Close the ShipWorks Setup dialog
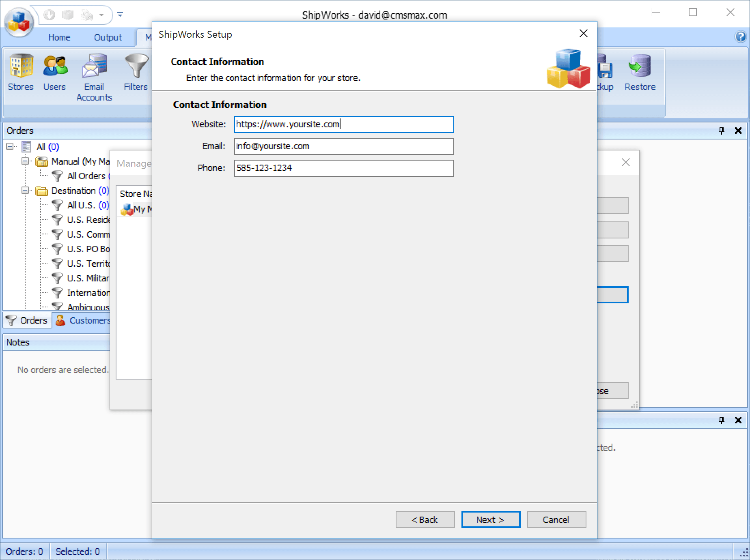 584,33
